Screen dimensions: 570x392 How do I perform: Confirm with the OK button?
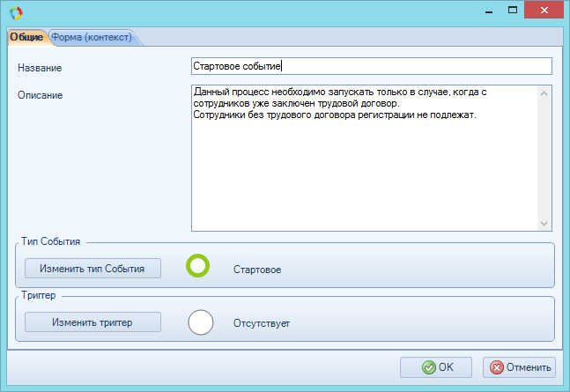[436, 367]
